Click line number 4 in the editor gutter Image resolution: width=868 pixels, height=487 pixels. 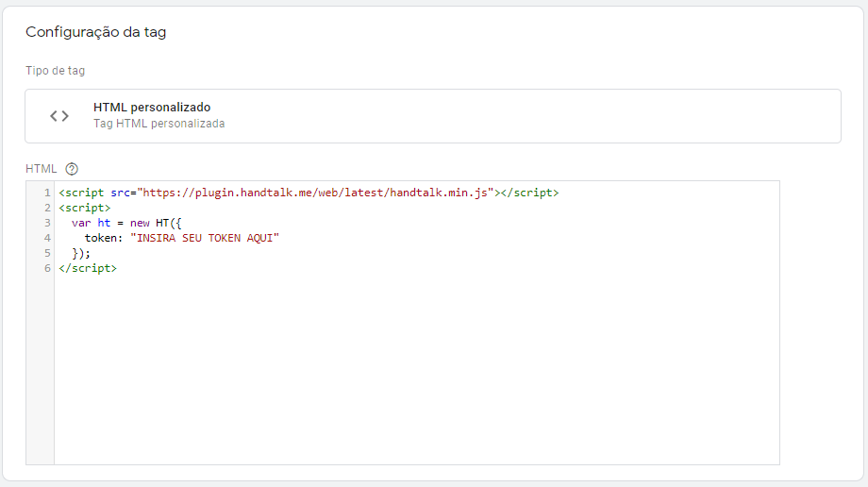click(x=47, y=238)
